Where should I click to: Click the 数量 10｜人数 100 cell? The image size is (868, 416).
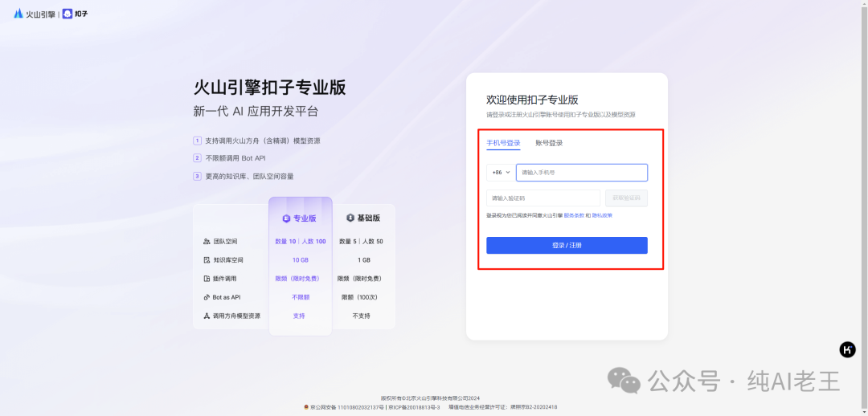point(301,242)
